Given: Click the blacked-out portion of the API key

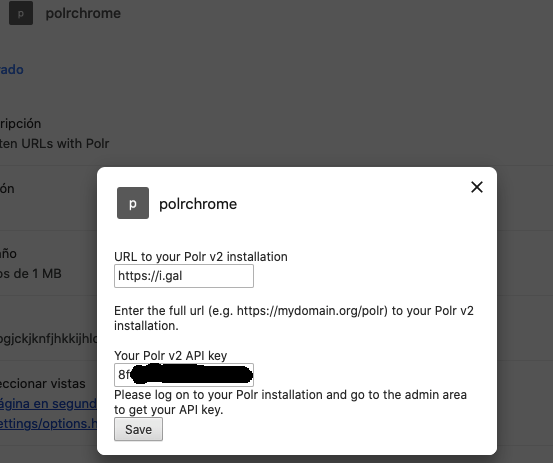Looking at the screenshot, I should pos(192,374).
